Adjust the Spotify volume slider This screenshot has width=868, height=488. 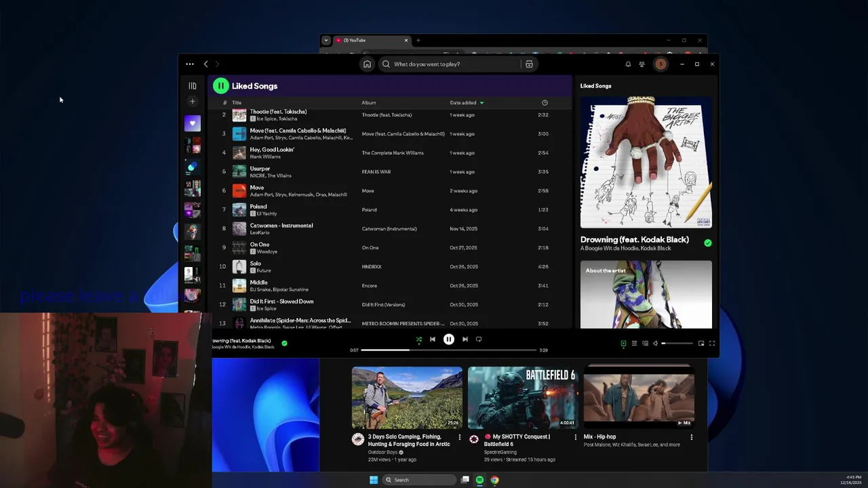pos(677,344)
